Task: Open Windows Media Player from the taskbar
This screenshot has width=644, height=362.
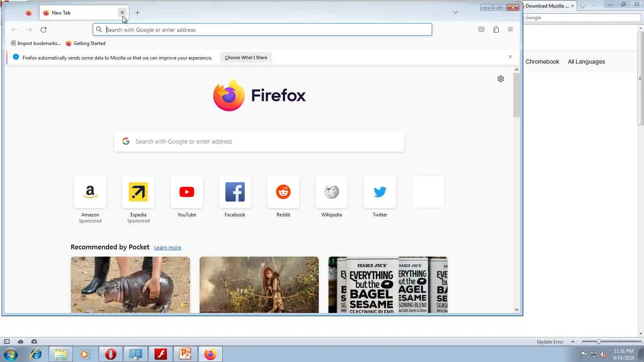Action: 85,354
